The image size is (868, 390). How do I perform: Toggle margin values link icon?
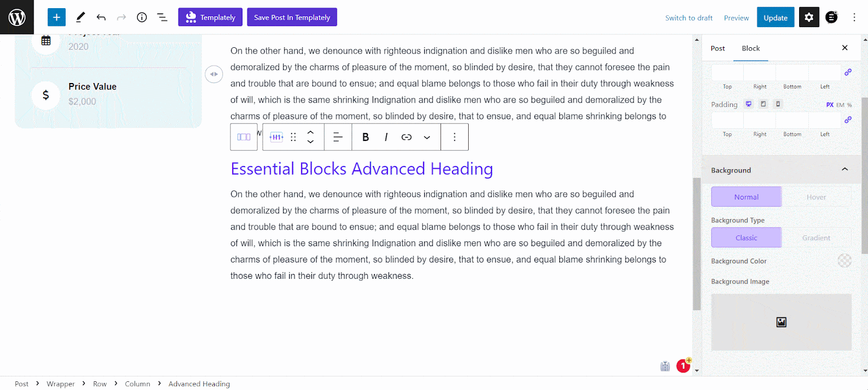tap(848, 72)
